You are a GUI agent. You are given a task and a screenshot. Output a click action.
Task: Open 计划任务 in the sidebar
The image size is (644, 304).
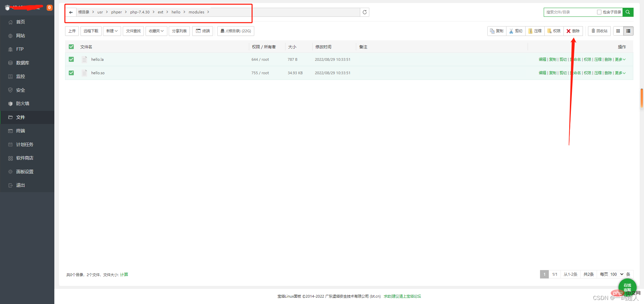click(x=27, y=144)
